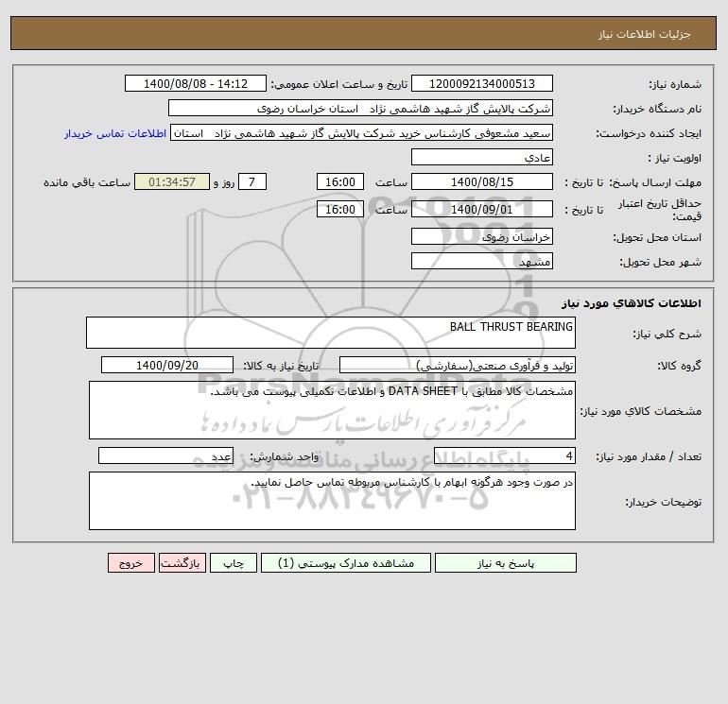Click the جزئیات اطلاعات نیاز header title

[644, 34]
